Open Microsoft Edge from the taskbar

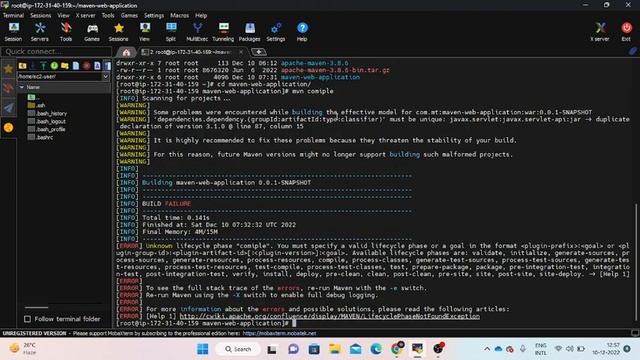pyautogui.click(x=376, y=349)
